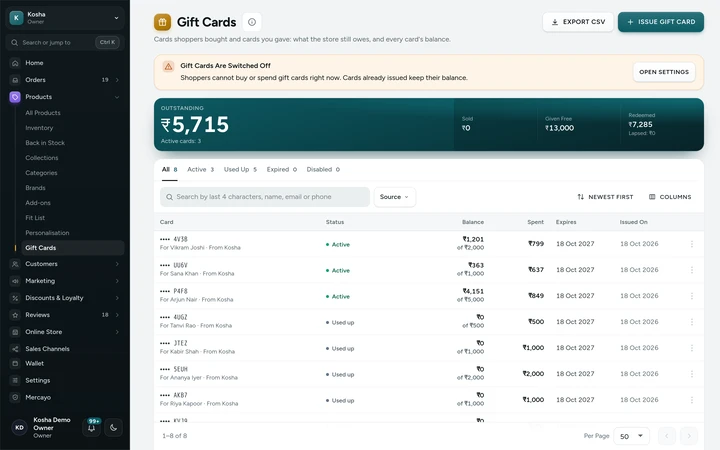Open the Categories sidebar item
This screenshot has width=720, height=450.
41,173
